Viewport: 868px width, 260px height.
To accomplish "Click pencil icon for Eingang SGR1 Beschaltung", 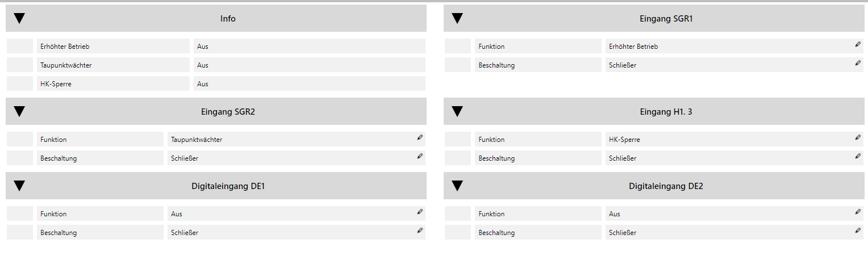I will pyautogui.click(x=858, y=63).
